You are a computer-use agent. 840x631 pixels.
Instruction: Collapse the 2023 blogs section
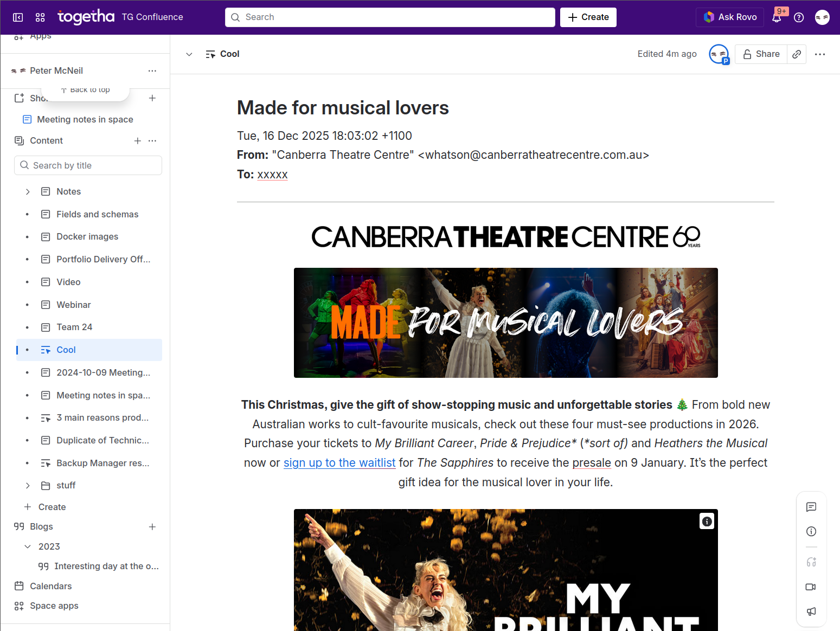pyautogui.click(x=28, y=546)
